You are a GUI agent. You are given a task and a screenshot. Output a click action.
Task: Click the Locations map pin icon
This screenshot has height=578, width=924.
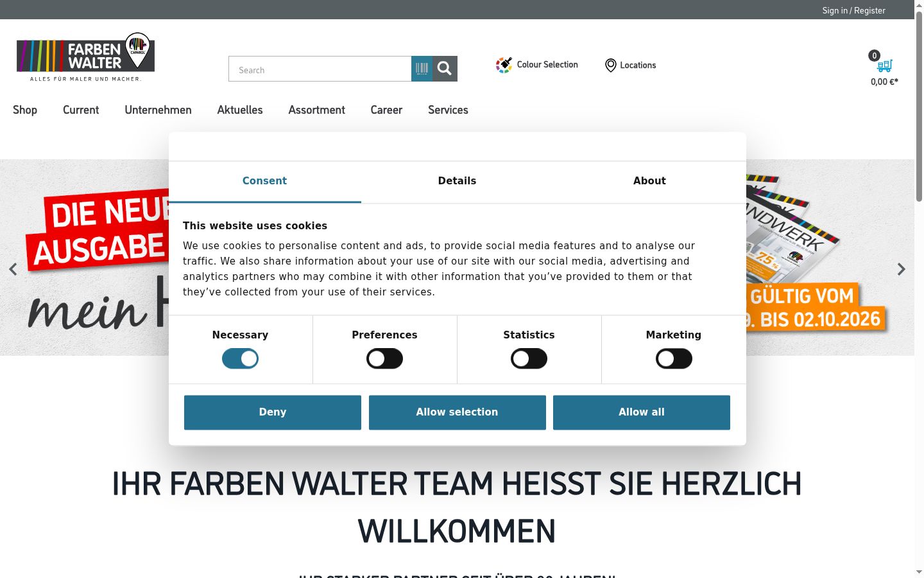click(x=611, y=66)
